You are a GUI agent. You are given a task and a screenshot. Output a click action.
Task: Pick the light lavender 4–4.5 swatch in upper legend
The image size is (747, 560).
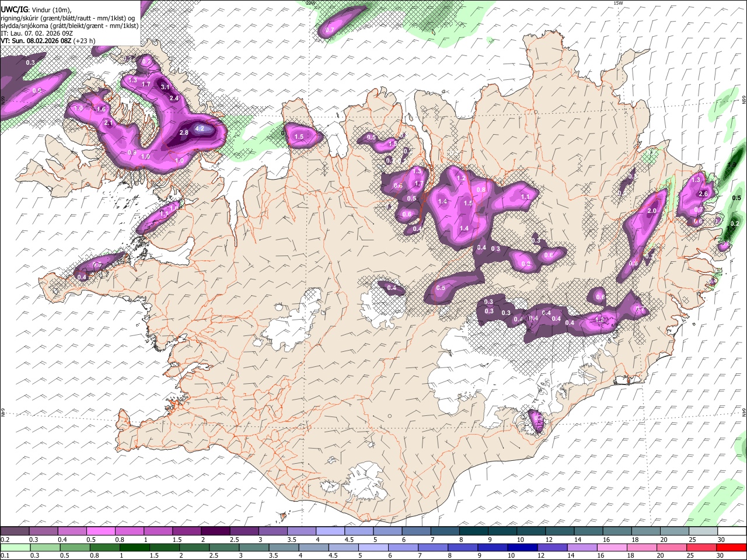(x=330, y=531)
